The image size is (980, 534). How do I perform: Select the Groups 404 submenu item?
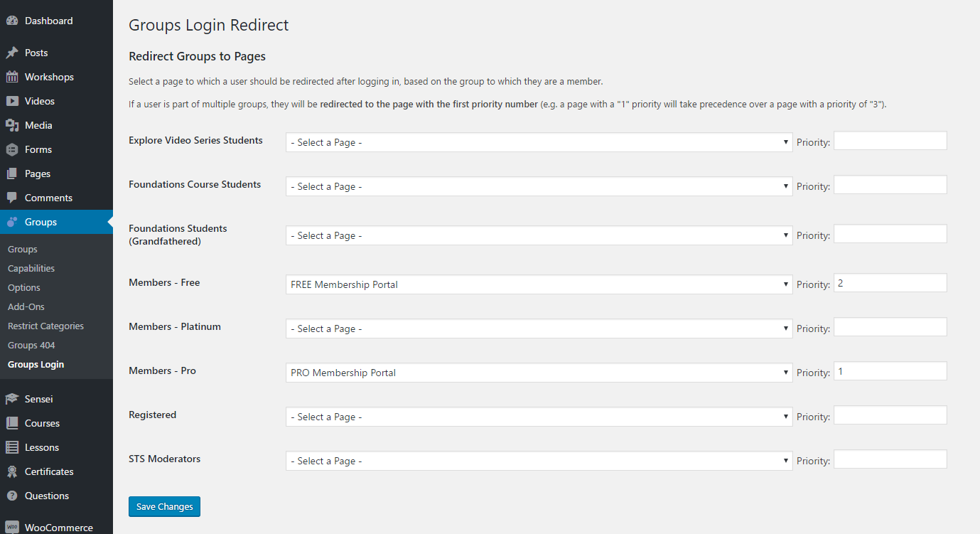tap(31, 346)
